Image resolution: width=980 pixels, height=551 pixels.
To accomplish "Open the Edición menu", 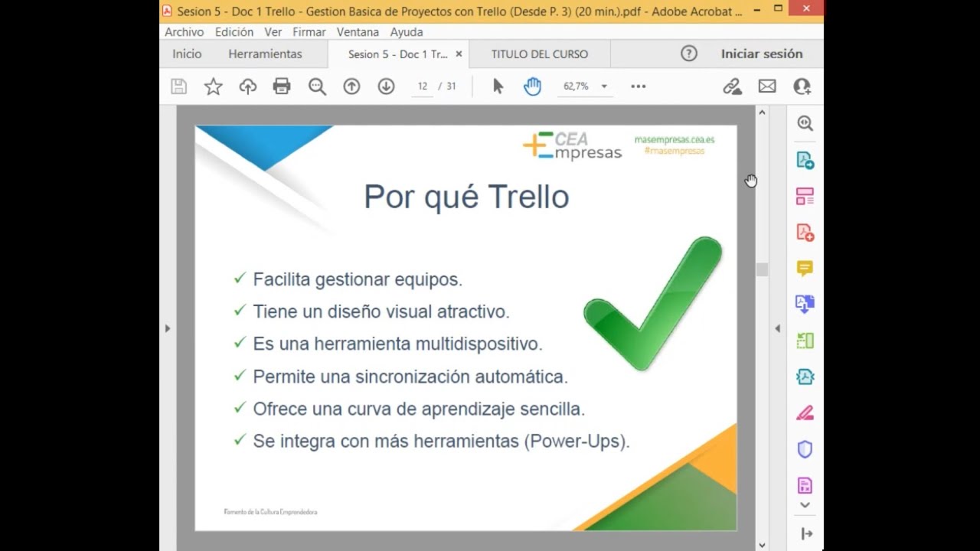I will [234, 32].
